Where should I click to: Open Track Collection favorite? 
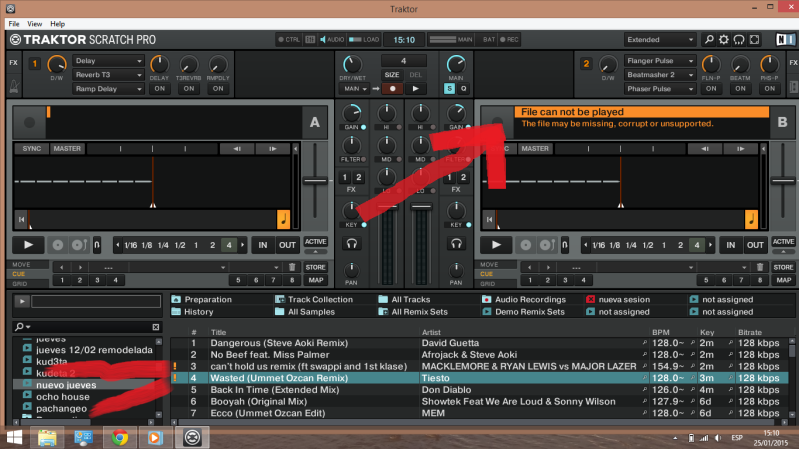(x=314, y=300)
